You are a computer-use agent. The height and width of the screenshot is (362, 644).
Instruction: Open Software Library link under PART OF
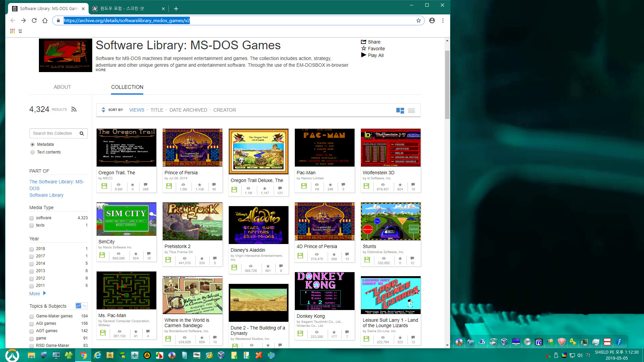[x=46, y=195]
